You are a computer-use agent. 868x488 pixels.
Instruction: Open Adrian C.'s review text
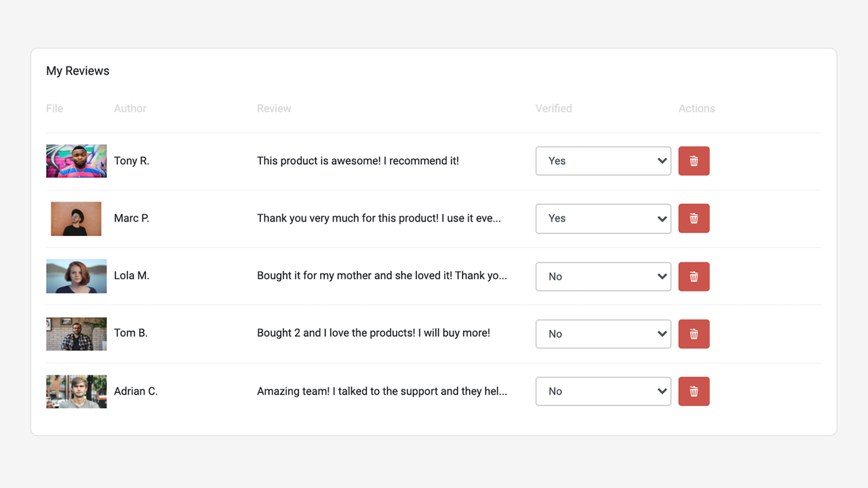tap(382, 391)
